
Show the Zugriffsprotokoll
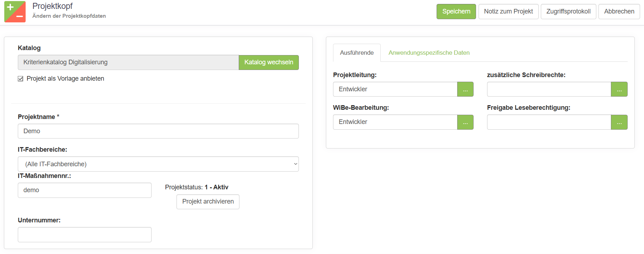pos(568,12)
